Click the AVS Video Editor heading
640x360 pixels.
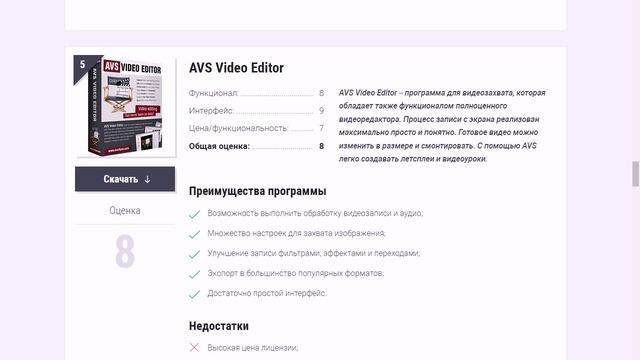coord(236,68)
